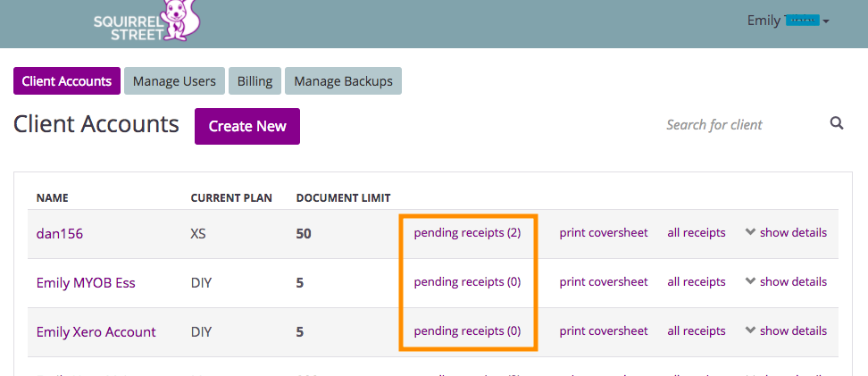
Task: Click document limit 5 for Emily Xero Account
Action: (x=300, y=332)
